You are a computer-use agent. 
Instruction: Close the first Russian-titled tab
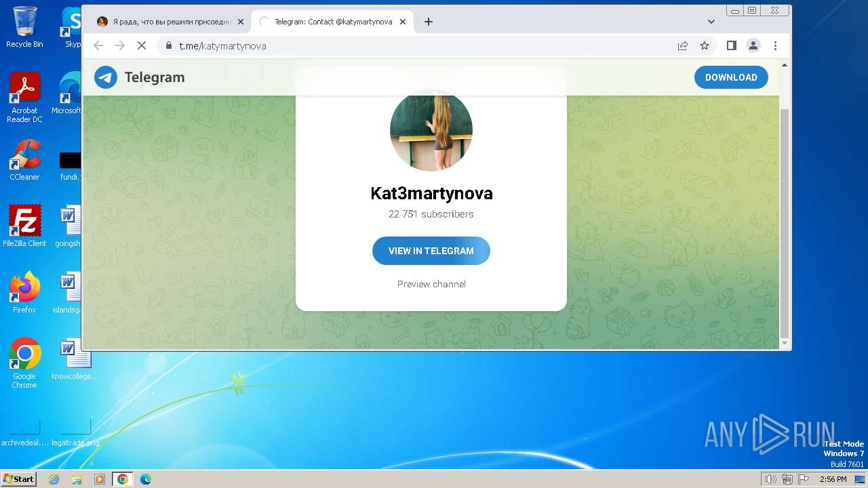[240, 22]
